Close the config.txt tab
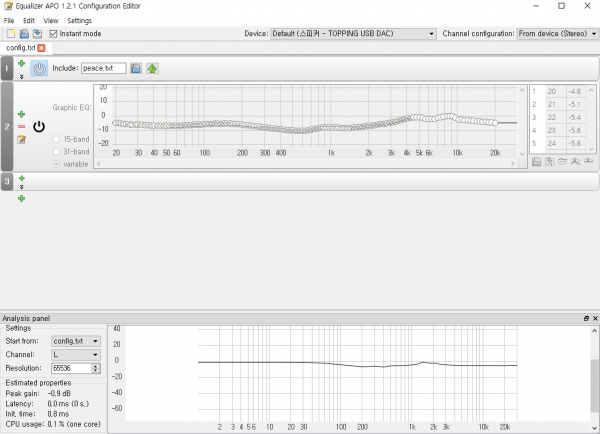This screenshot has width=600, height=434. click(x=41, y=47)
